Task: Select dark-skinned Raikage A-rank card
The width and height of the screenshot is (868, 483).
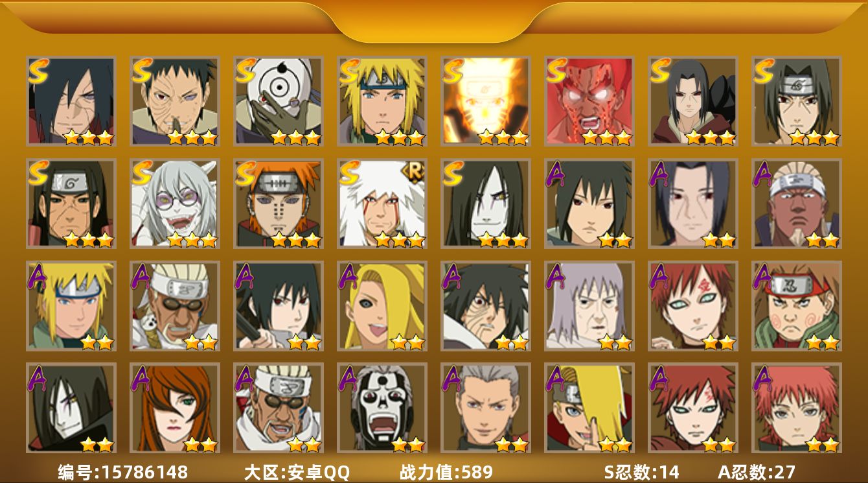Action: coord(797,204)
